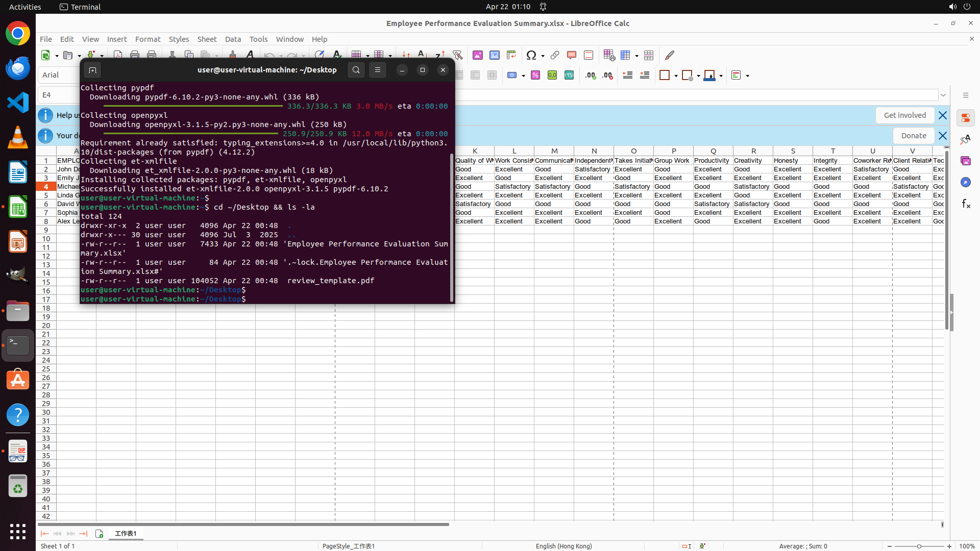Open the Functions sidebar deck

point(965,204)
